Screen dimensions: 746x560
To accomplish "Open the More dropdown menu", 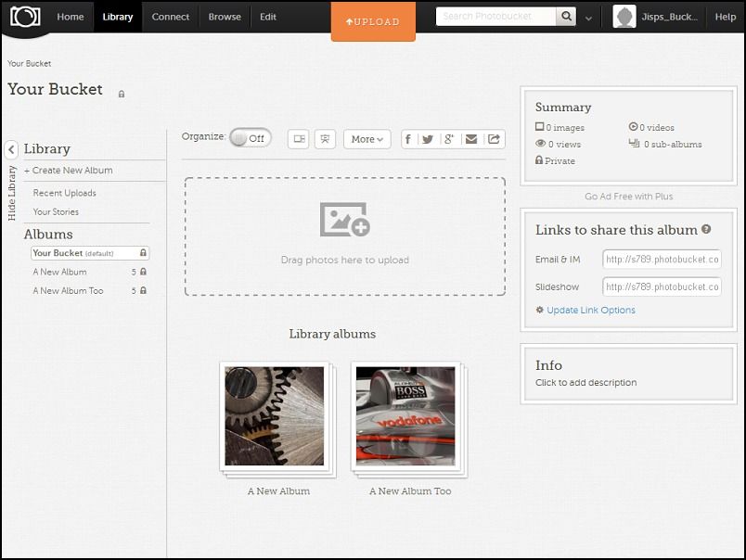I will (x=367, y=139).
